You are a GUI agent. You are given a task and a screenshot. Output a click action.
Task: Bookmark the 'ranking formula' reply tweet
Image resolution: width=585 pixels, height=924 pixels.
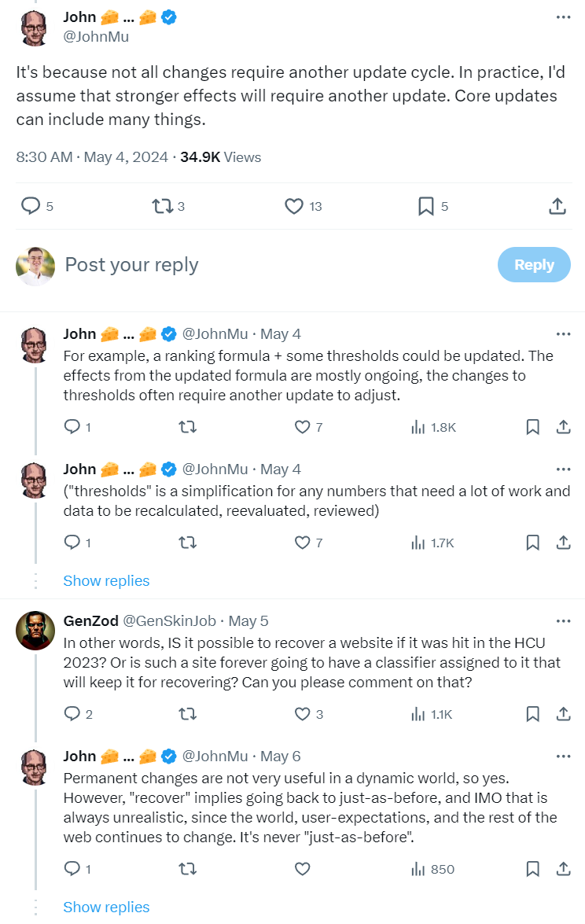pos(532,427)
